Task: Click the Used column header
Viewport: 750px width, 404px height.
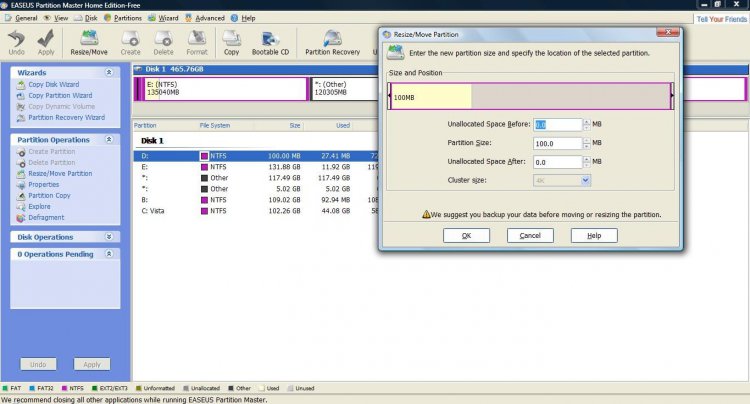Action: 342,125
